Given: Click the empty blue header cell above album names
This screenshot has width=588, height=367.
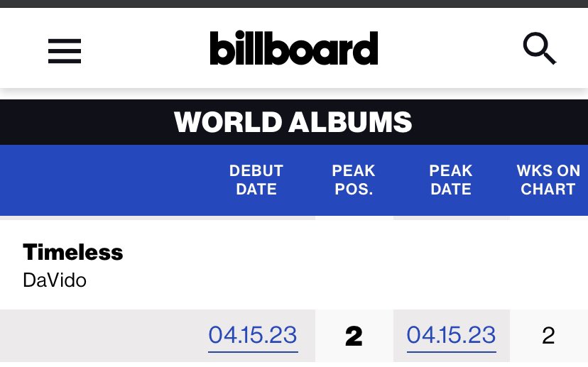Looking at the screenshot, I should [99, 180].
